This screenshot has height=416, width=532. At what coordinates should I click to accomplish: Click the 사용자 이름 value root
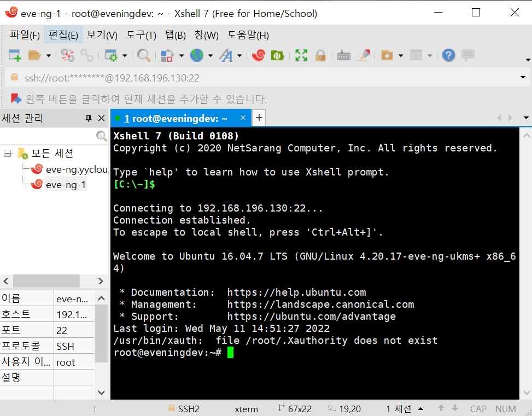(x=74, y=362)
